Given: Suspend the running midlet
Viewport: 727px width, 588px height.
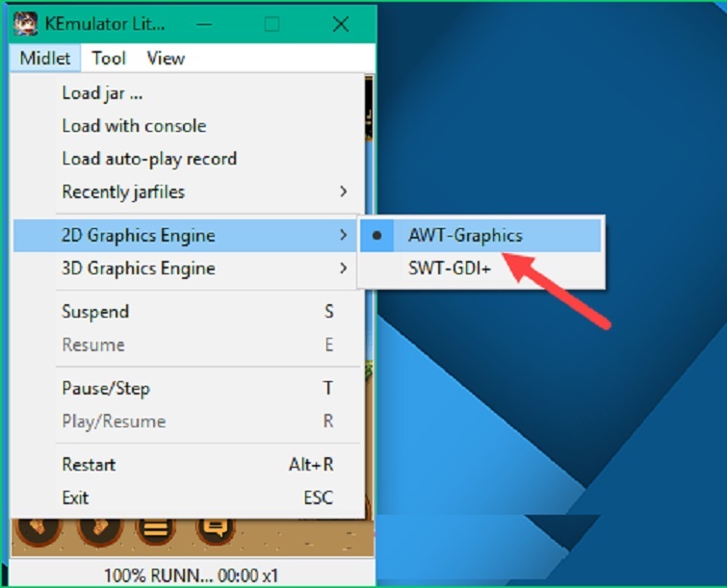Looking at the screenshot, I should (x=95, y=312).
